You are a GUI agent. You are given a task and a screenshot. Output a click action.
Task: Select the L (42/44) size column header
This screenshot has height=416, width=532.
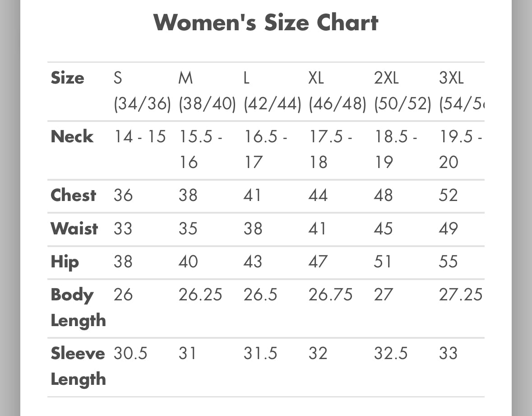tap(273, 91)
